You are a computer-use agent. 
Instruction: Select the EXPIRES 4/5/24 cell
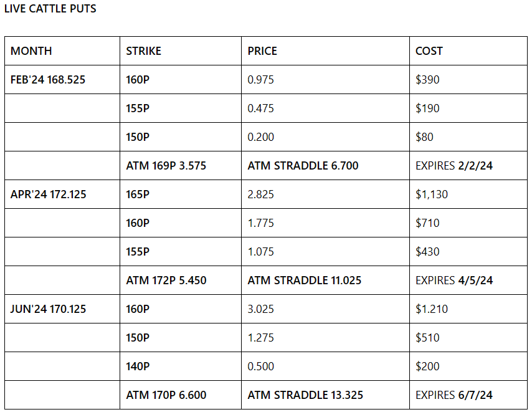pyautogui.click(x=454, y=280)
